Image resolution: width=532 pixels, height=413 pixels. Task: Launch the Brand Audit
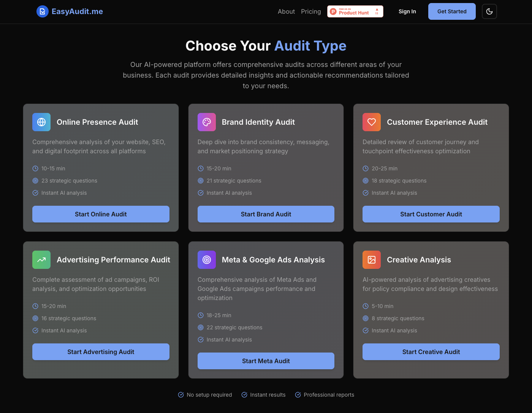point(266,214)
